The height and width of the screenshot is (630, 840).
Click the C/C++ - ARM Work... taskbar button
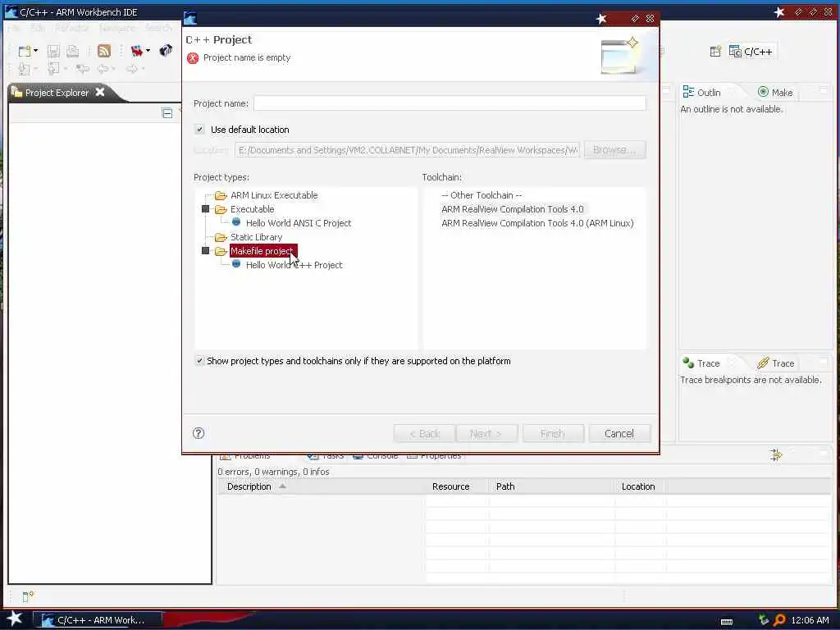pyautogui.click(x=98, y=620)
